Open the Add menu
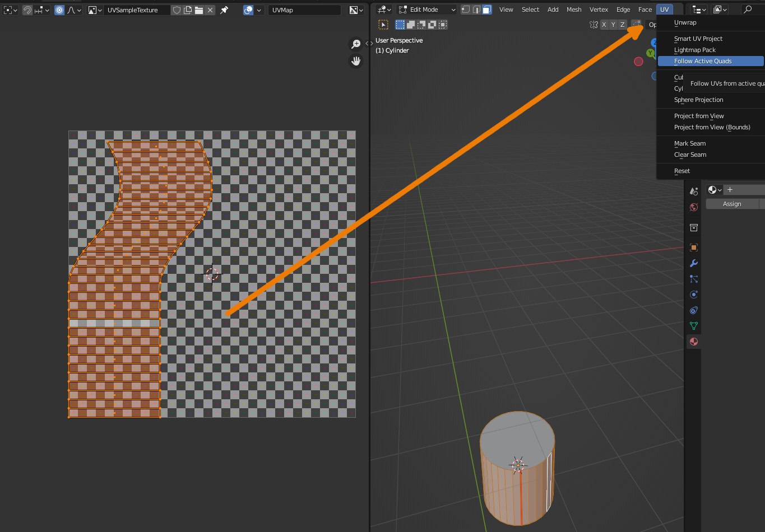Screen dimensions: 765x532 (x=553, y=10)
